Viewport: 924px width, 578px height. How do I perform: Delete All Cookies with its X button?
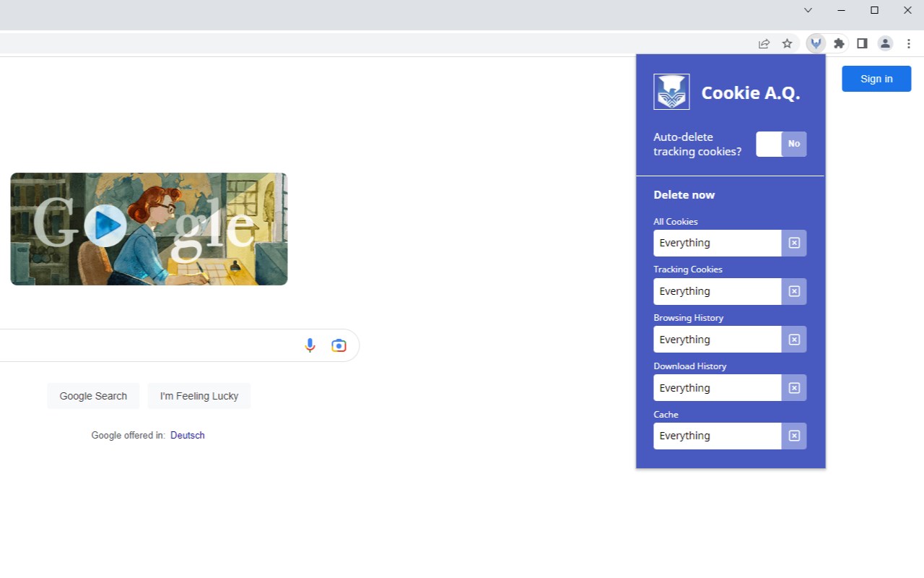point(794,243)
